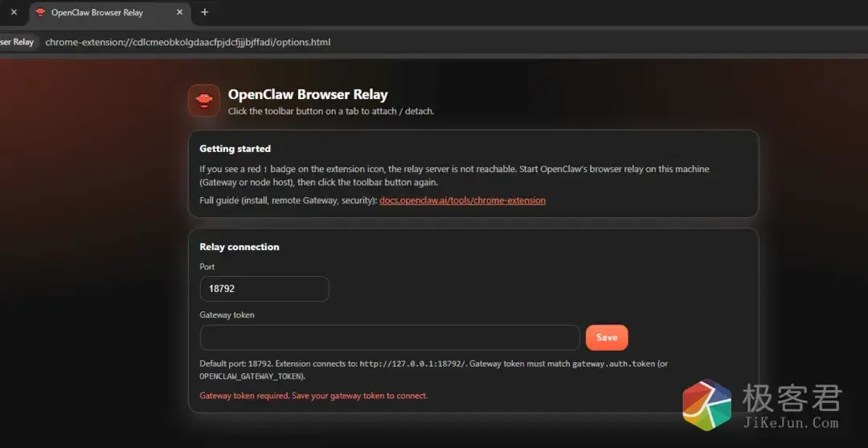Click the Getting started heading
Image resolution: width=868 pixels, height=448 pixels.
[x=235, y=149]
